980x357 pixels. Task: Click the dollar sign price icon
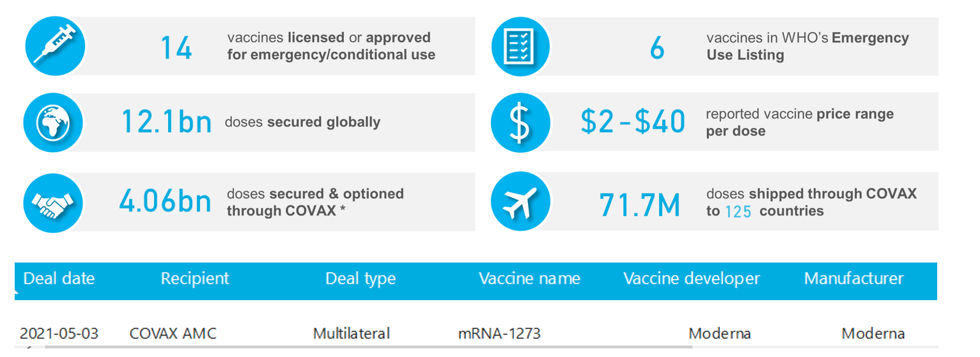(520, 123)
